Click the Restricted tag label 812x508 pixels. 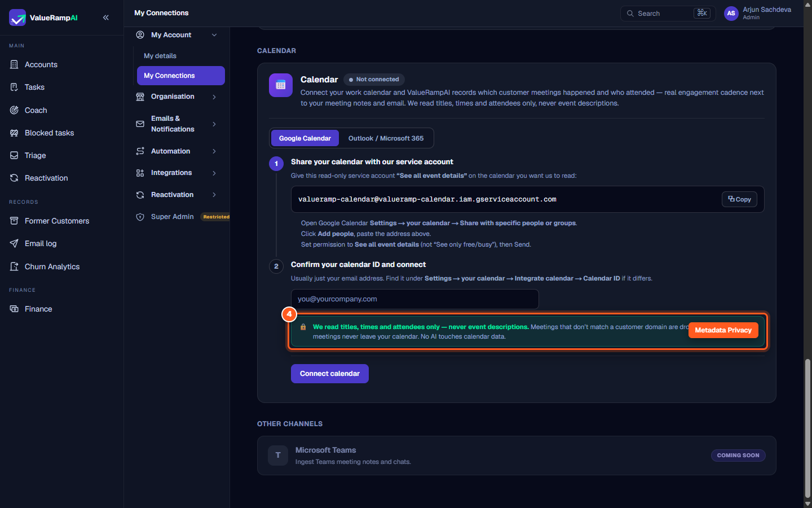pos(216,217)
